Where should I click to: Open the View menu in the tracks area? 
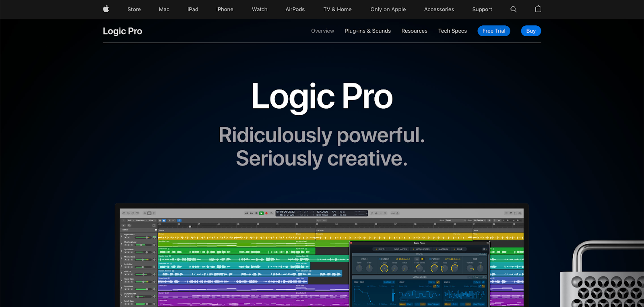tap(152, 220)
